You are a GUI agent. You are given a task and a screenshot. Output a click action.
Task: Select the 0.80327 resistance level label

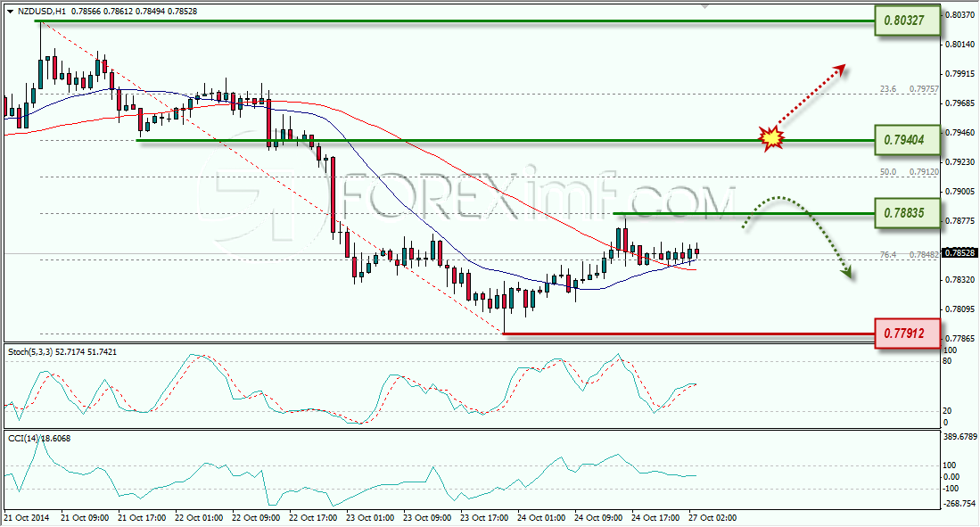pyautogui.click(x=906, y=21)
